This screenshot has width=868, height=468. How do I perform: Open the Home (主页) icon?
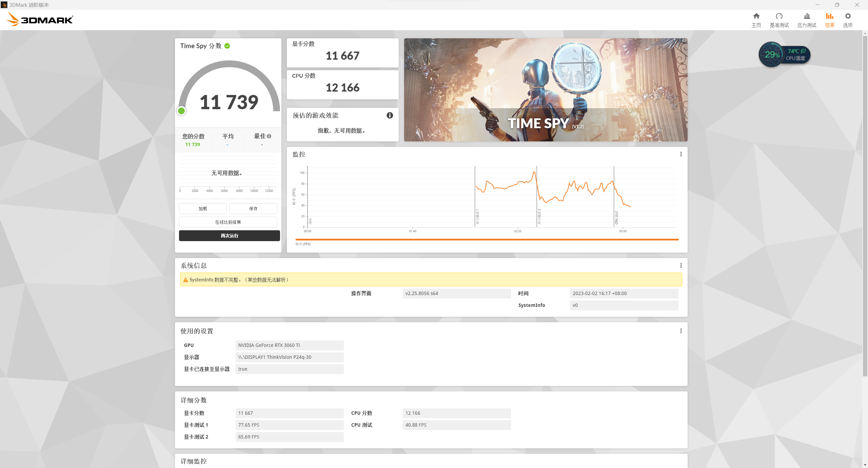(756, 16)
